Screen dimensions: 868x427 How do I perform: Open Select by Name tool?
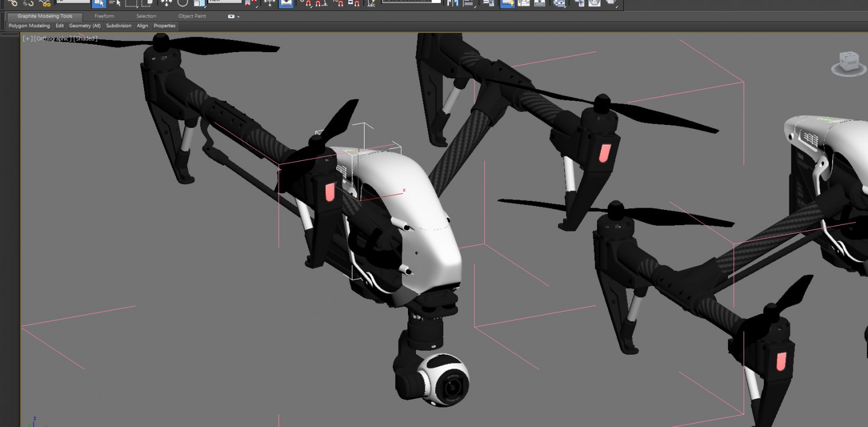115,3
